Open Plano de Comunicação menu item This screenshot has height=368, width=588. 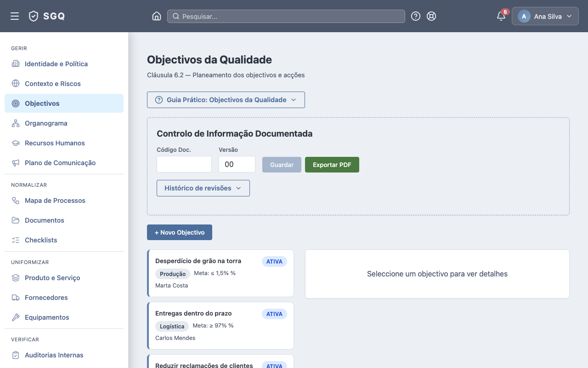pos(64,163)
